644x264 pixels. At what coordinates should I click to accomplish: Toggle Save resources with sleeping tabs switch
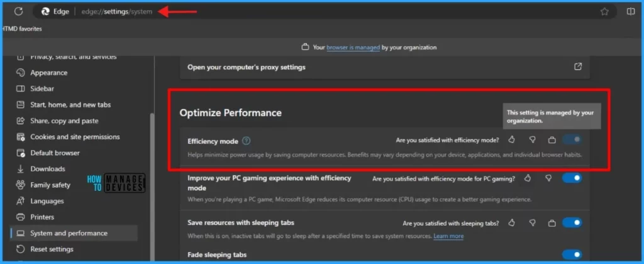pos(572,223)
